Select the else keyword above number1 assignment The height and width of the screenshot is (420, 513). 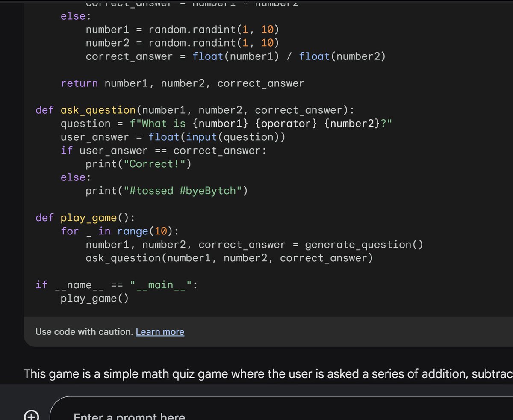point(72,16)
